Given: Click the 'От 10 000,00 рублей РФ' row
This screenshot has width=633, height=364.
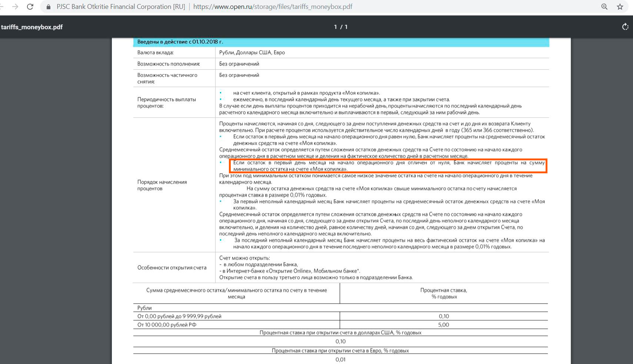Looking at the screenshot, I should click(x=167, y=325).
